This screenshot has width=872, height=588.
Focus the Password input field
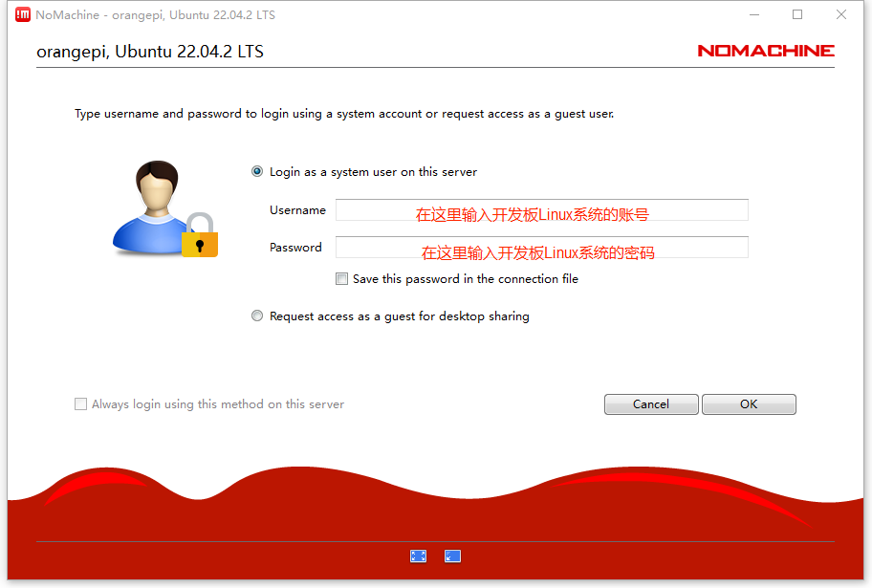tap(542, 247)
